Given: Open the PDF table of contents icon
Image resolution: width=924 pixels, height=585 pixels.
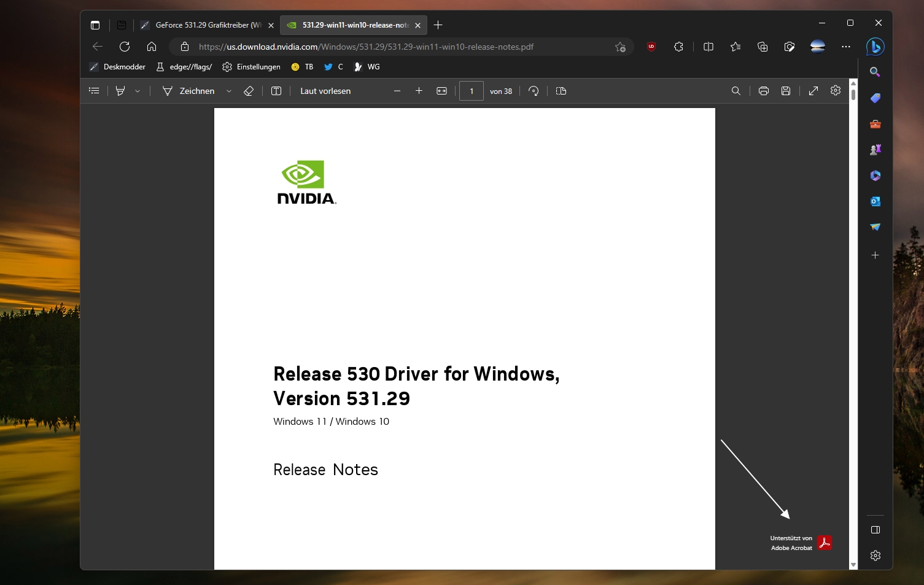Looking at the screenshot, I should click(94, 91).
